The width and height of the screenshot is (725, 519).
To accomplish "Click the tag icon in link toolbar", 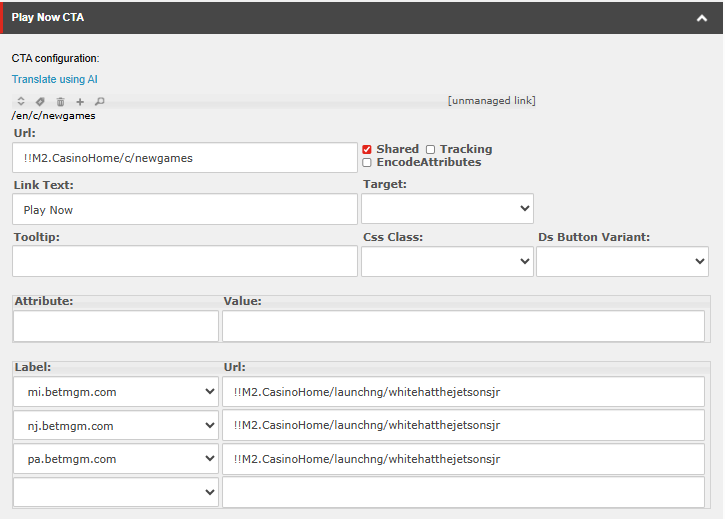I will (x=40, y=101).
